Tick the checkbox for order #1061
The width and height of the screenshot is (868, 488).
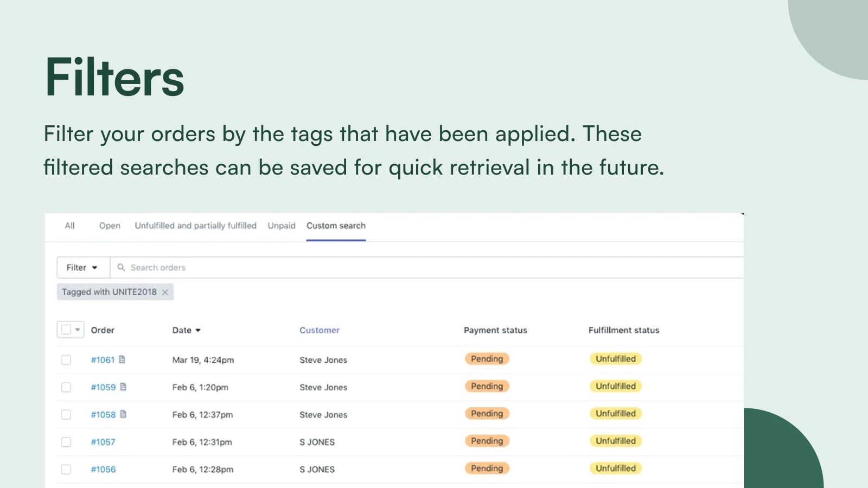click(66, 360)
